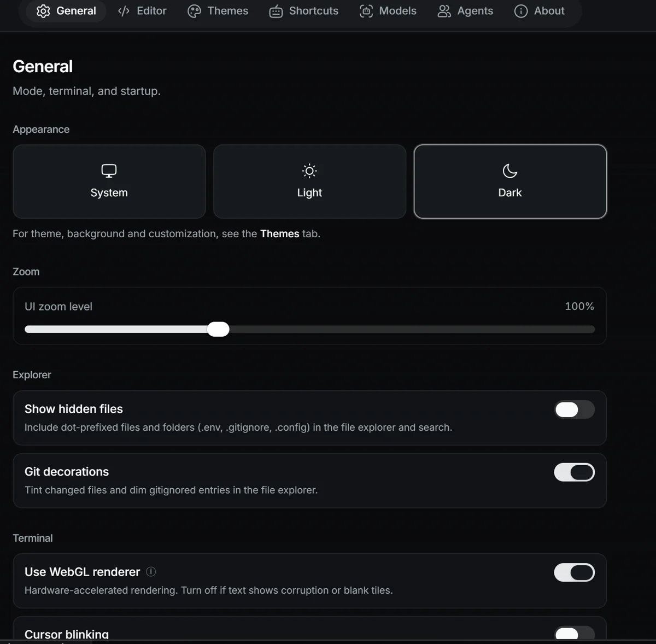Screen dimensions: 656x644
Task: Click the UI zoom level label
Action: 58,306
